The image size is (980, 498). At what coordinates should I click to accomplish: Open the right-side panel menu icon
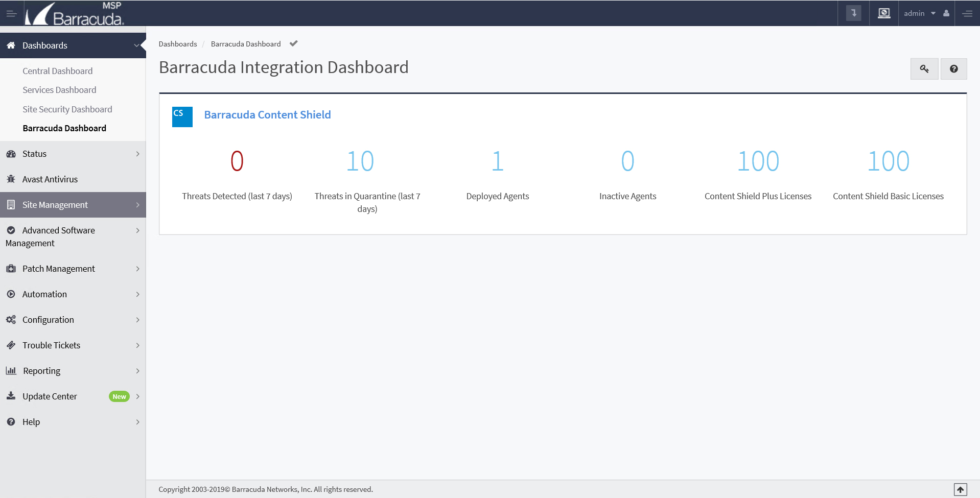pos(967,14)
